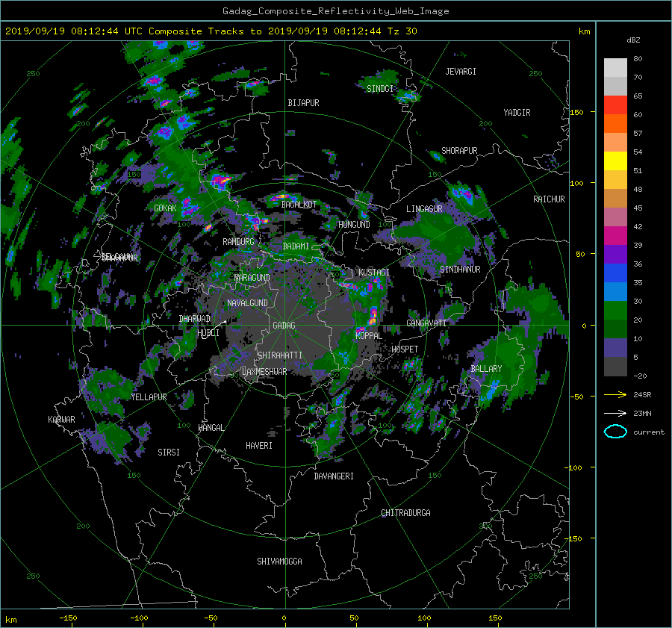Screen dimensions: 672x628
Task: Click the cyan 'current' ellipse legend symbol
Action: (615, 432)
